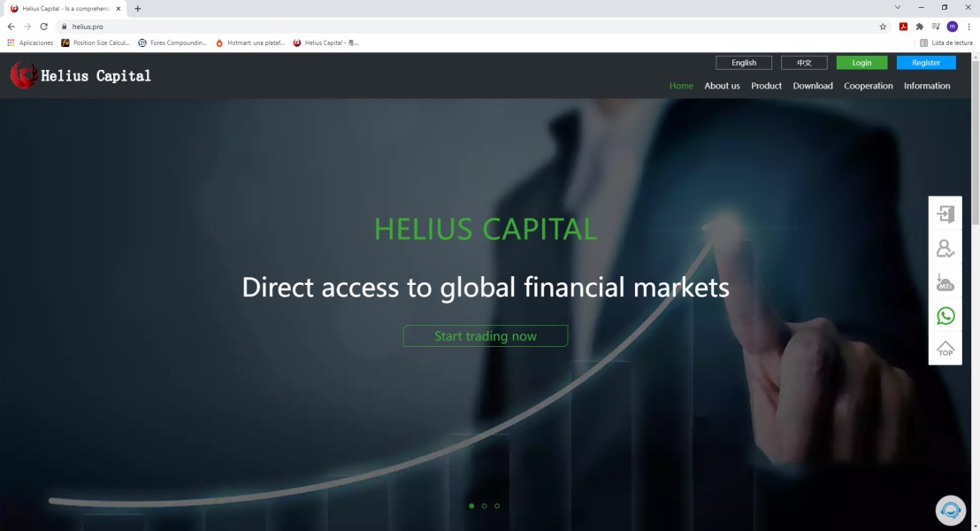Click the WhatsApp icon in side panel
Image resolution: width=980 pixels, height=531 pixels.
point(945,316)
